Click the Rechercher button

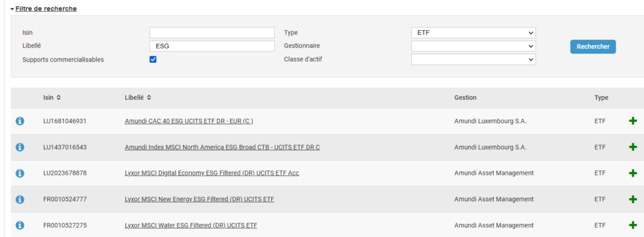click(592, 47)
